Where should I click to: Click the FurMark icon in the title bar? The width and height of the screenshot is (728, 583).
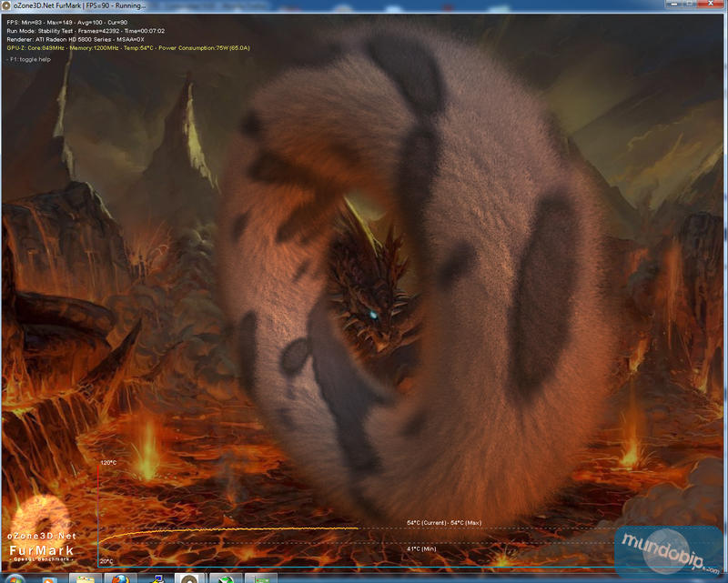pyautogui.click(x=6, y=5)
